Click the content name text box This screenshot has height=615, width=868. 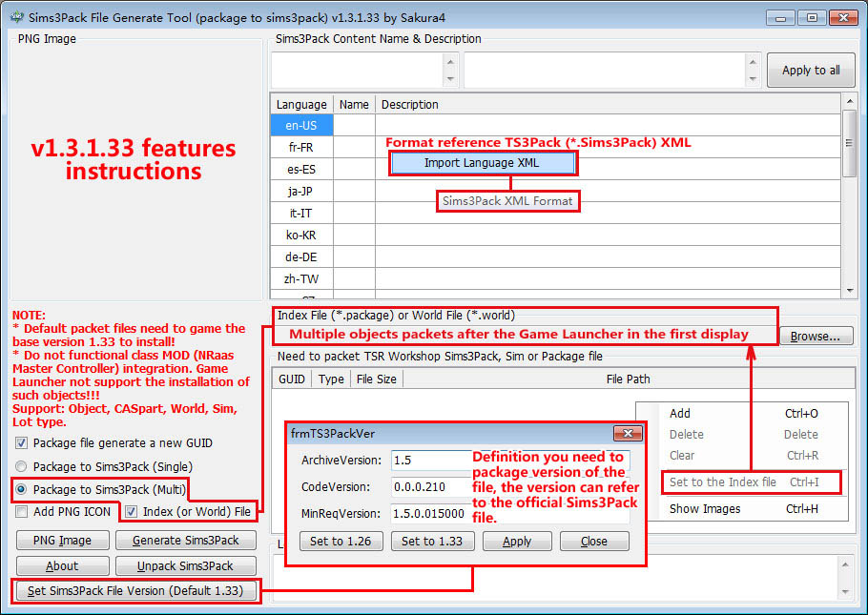(x=358, y=71)
